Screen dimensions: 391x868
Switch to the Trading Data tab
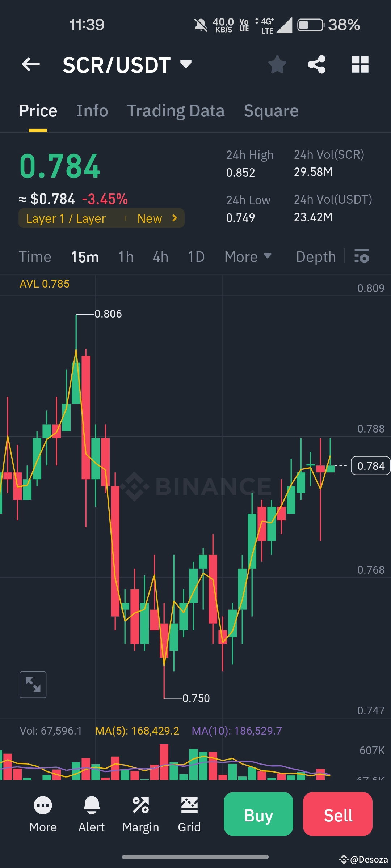[x=176, y=110]
